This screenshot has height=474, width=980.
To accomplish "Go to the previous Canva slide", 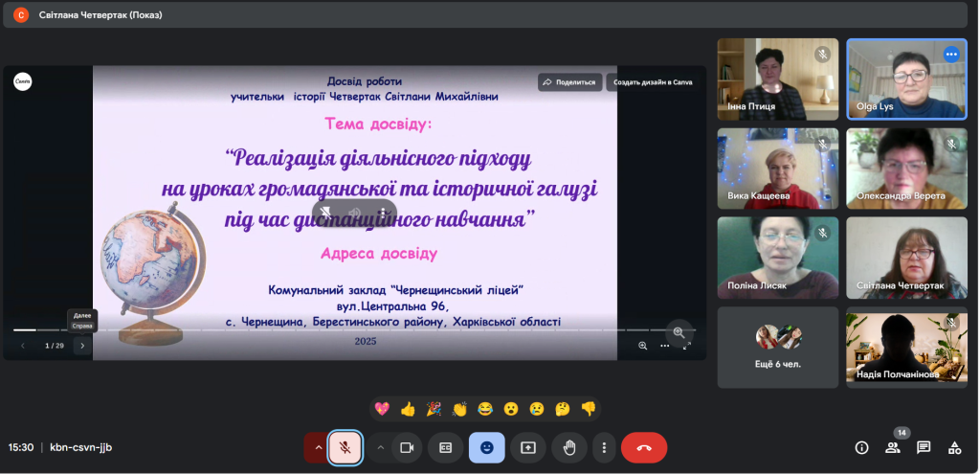I will 23,345.
